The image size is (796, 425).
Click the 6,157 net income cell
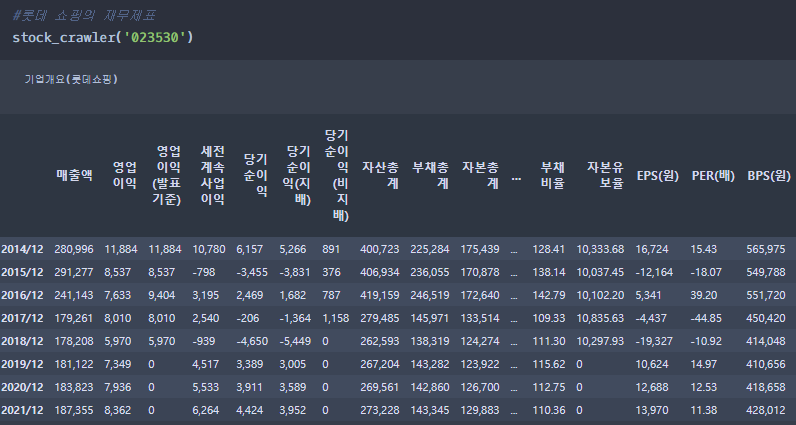(x=250, y=249)
